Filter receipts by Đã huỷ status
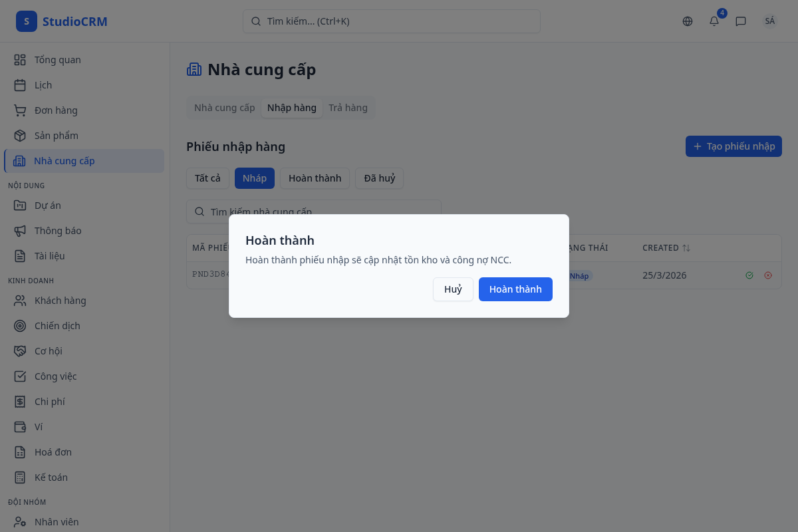798x532 pixels. [x=379, y=178]
